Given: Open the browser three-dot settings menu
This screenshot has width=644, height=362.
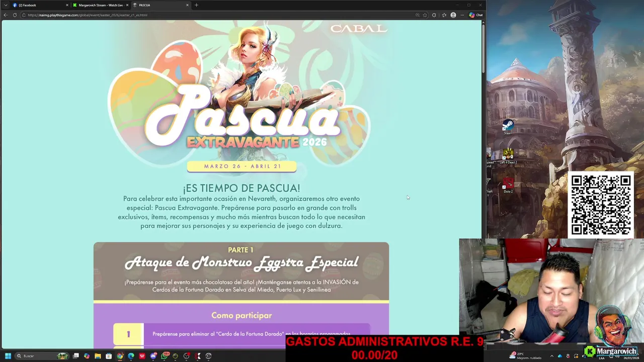Looking at the screenshot, I should click(x=462, y=15).
